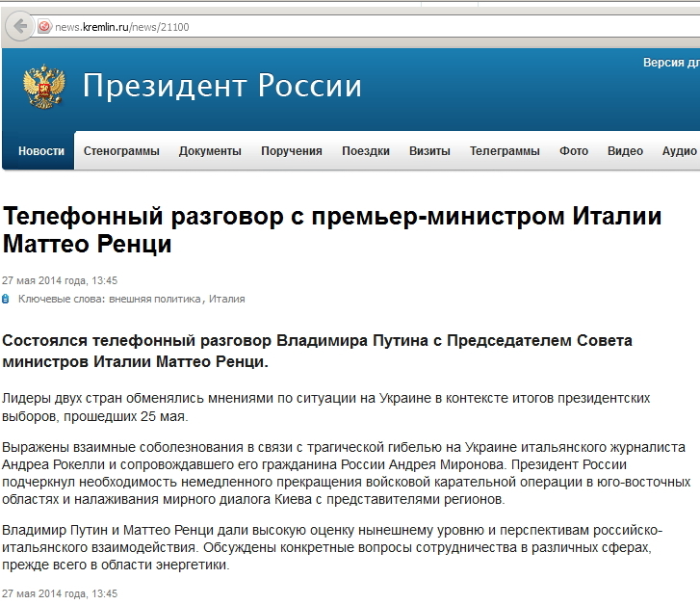The image size is (700, 605).
Task: Click the blue tag icon before Ключевые слова
Action: click(x=6, y=299)
